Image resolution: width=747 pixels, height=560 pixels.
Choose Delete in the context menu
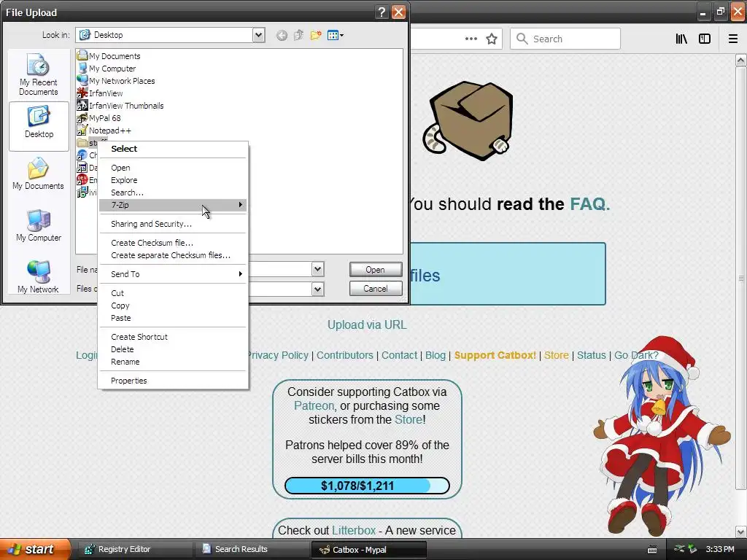coord(173,349)
